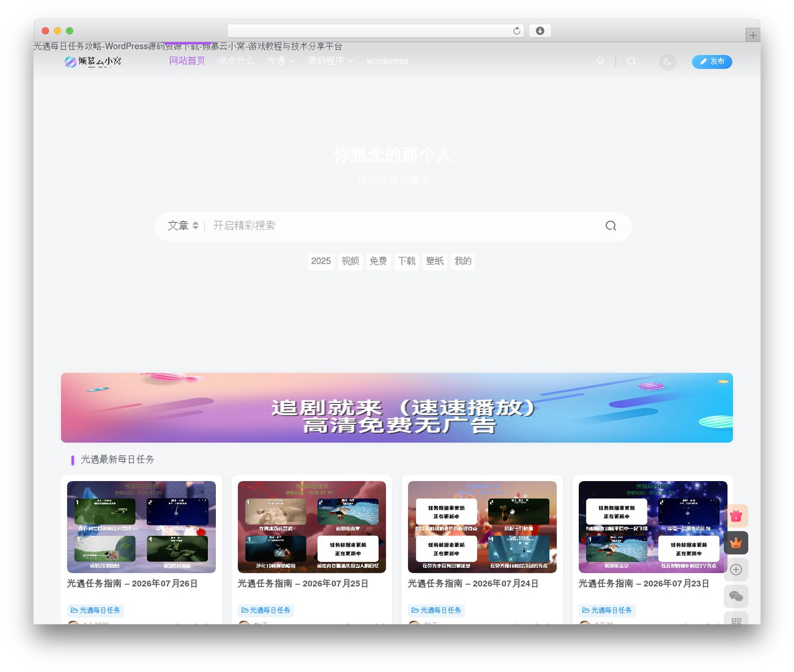Open the 网站首页 menu item
Viewport: 794px width, 672px height.
[x=187, y=61]
